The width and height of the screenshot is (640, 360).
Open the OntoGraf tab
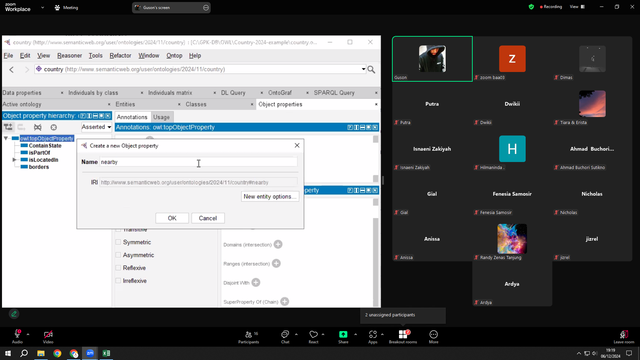coord(280,93)
